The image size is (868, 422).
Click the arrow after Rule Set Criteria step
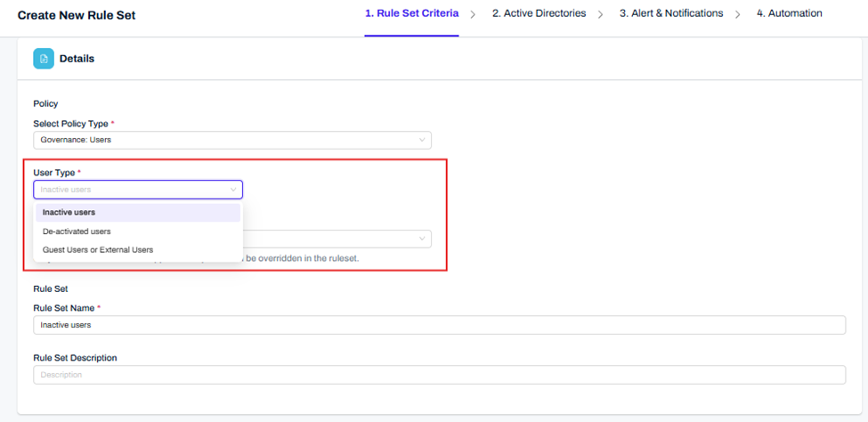(x=473, y=14)
